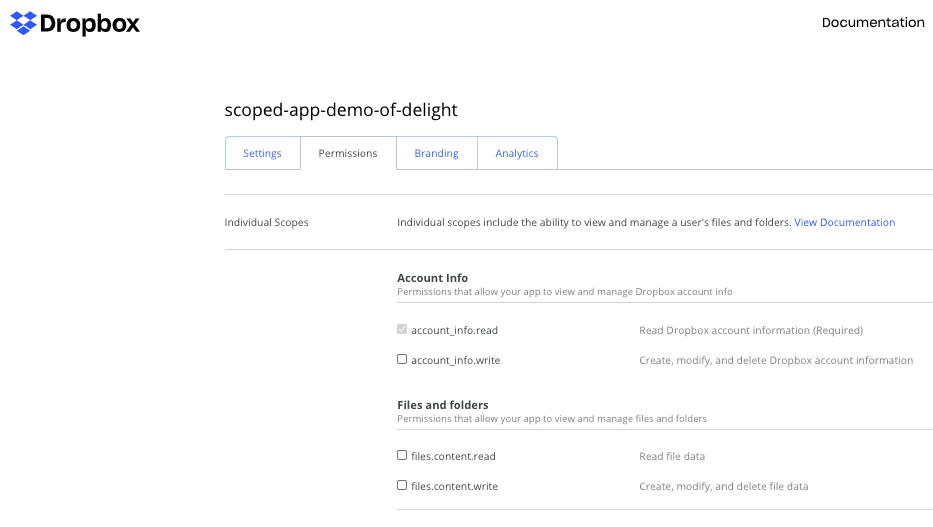The width and height of the screenshot is (933, 527).
Task: Click the Account Info section heading
Action: point(433,278)
